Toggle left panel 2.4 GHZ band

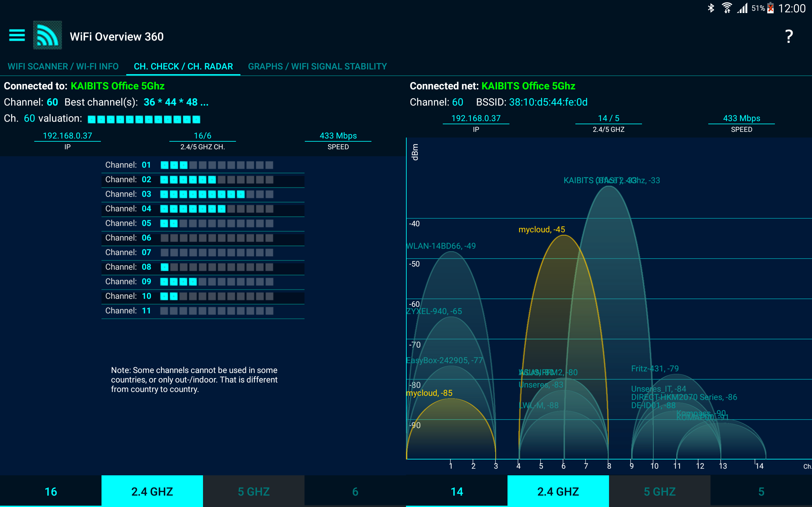(x=152, y=491)
